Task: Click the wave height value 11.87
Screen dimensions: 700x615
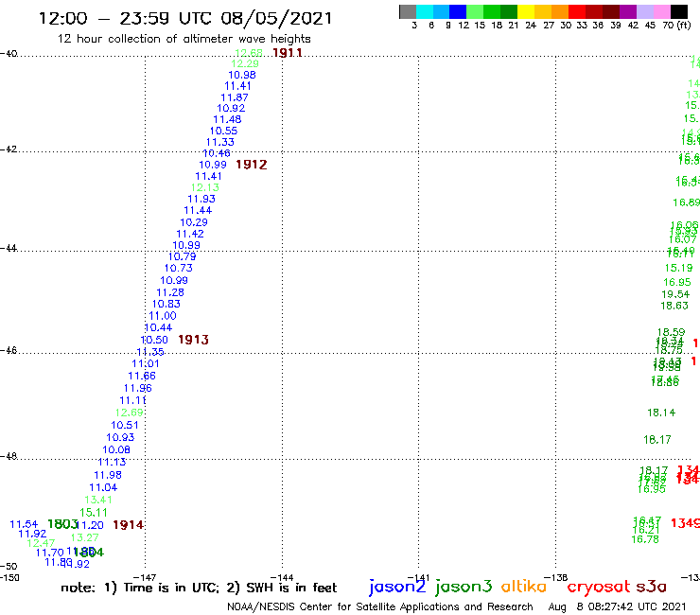Action: click(x=235, y=97)
